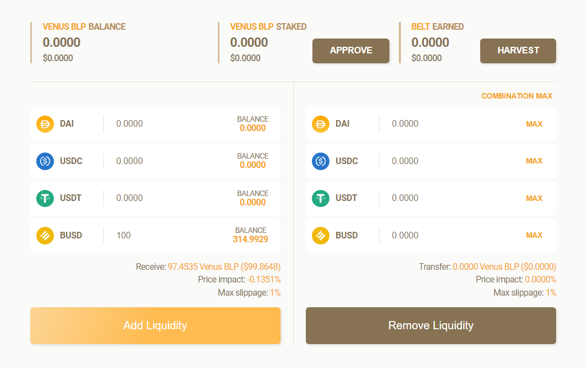
Task: Click the BUSD icon in Add Liquidity panel
Action: 45,236
